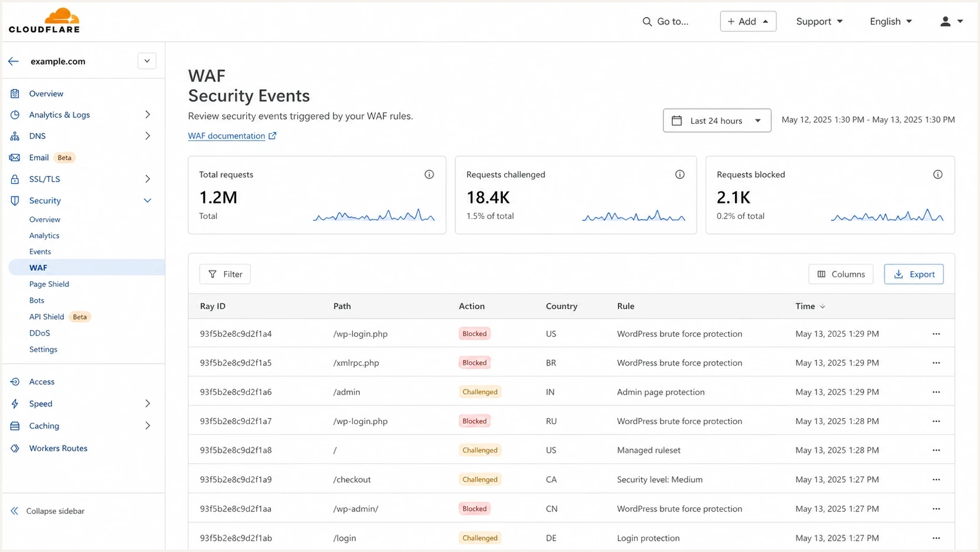Click the Rule column header

click(x=625, y=306)
